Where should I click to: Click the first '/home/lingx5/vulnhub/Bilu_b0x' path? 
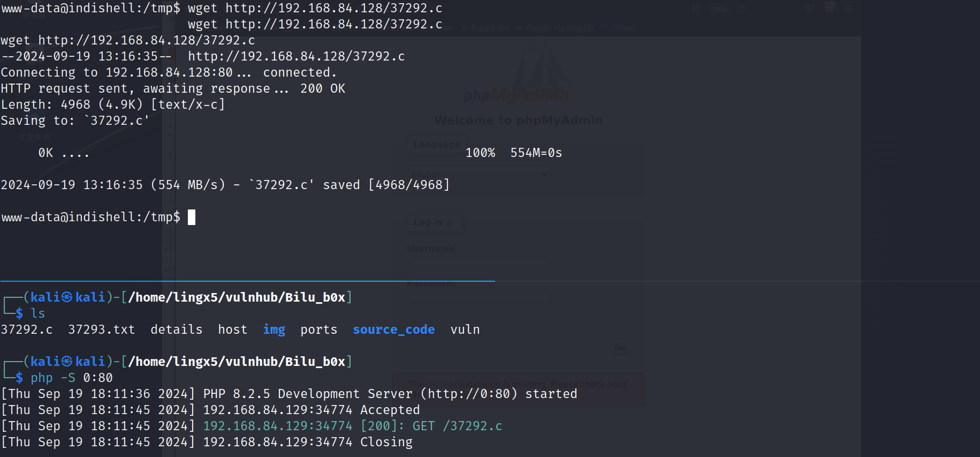(237, 297)
